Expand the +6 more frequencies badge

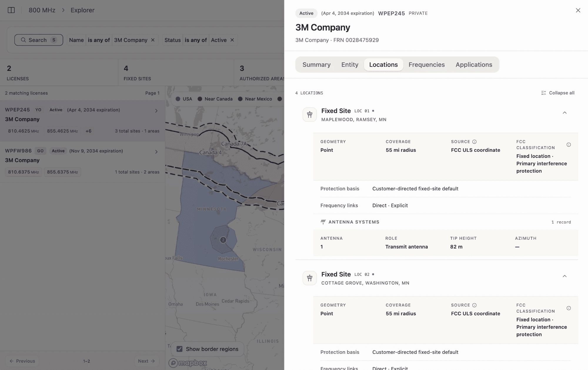click(88, 131)
